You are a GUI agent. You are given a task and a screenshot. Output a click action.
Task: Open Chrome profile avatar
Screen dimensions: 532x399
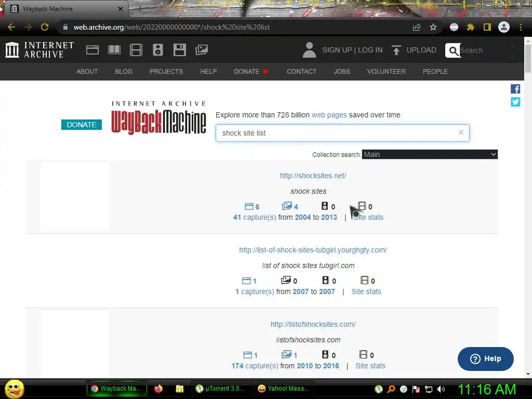click(504, 27)
